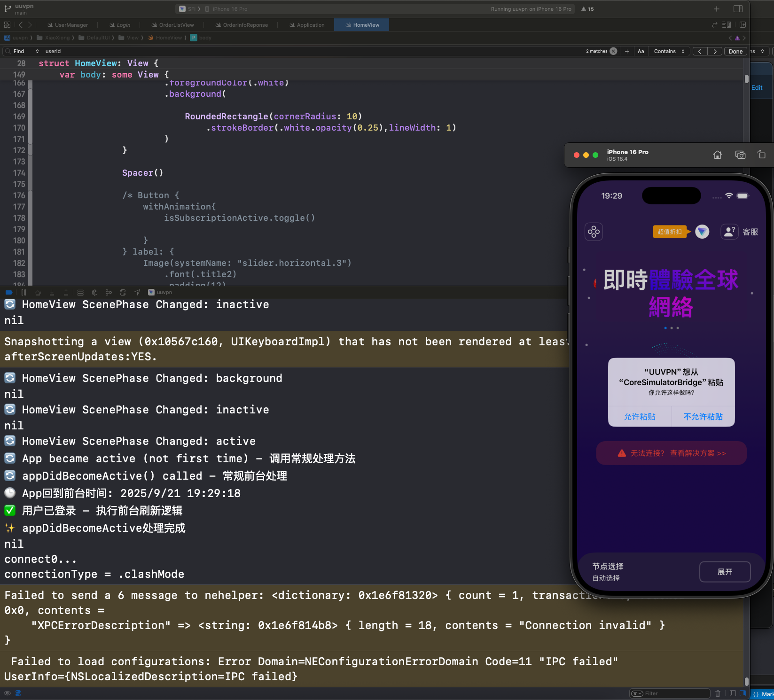Image resolution: width=774 pixels, height=700 pixels.
Task: Click the console Filter field
Action: click(x=670, y=693)
